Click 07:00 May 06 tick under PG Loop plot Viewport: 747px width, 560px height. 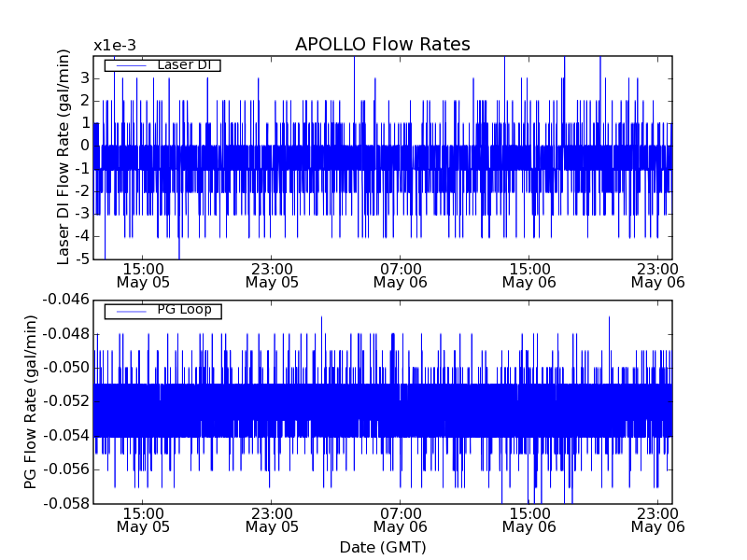point(401,519)
